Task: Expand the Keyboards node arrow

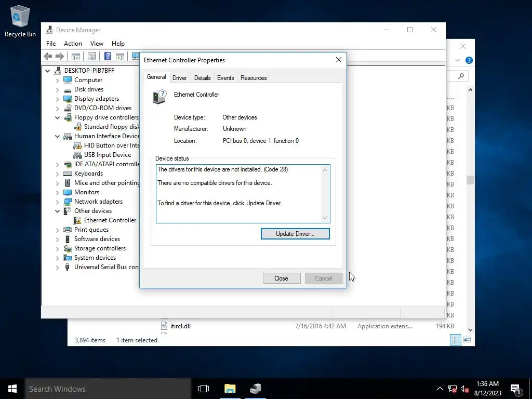Action: (x=57, y=174)
